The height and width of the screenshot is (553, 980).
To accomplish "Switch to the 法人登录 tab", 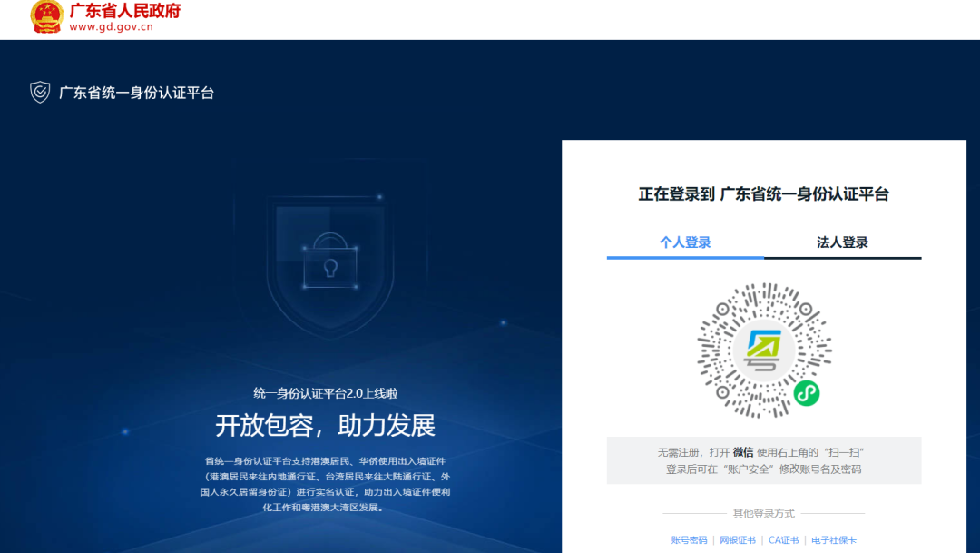I will point(842,242).
